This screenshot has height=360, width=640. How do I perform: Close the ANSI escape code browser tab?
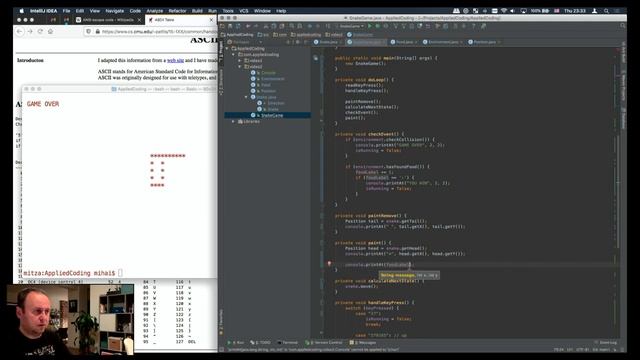click(x=139, y=20)
